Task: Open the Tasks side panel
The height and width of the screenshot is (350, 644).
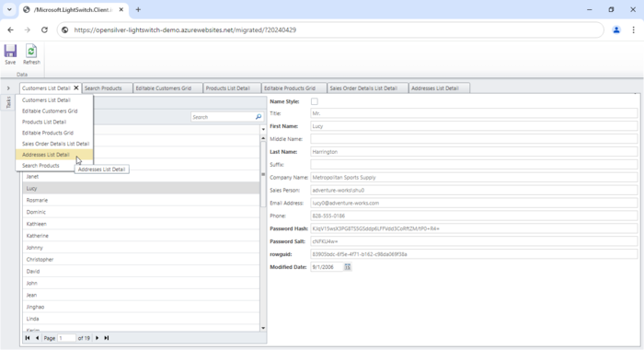Action: [8, 102]
